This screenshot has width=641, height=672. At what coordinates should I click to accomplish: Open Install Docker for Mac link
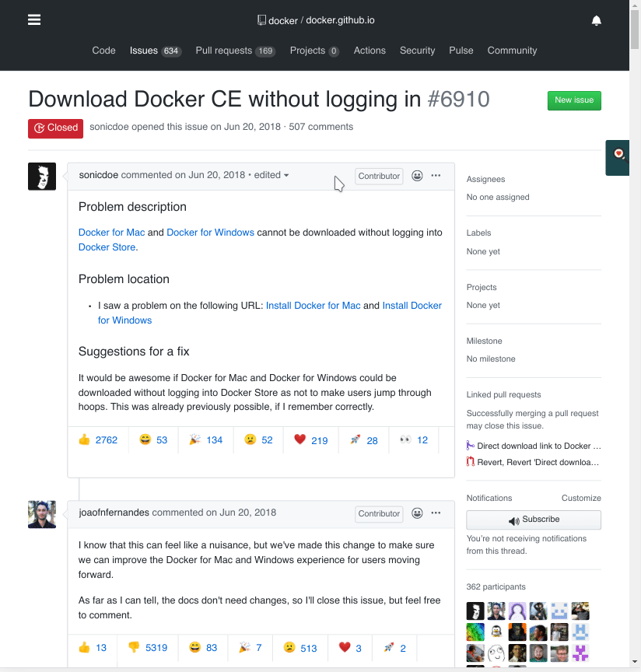click(x=313, y=306)
